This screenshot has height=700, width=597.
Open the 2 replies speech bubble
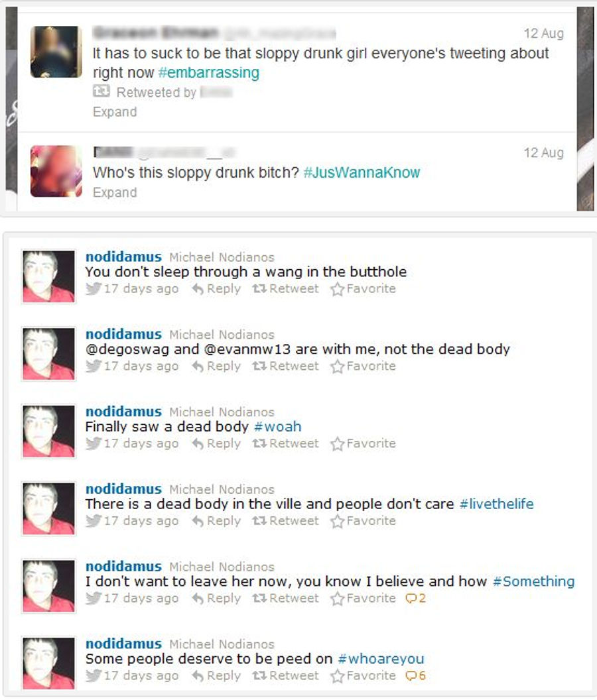click(x=415, y=598)
